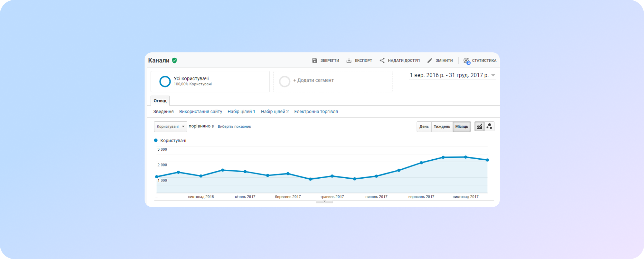Switch to motion chart dots icon
This screenshot has height=259, width=644.
pyautogui.click(x=489, y=126)
